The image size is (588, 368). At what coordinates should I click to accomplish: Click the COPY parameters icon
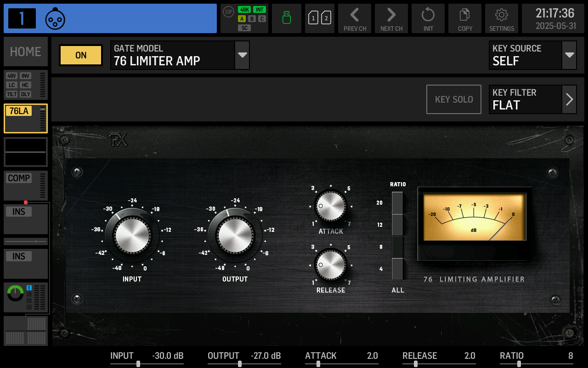pos(465,18)
